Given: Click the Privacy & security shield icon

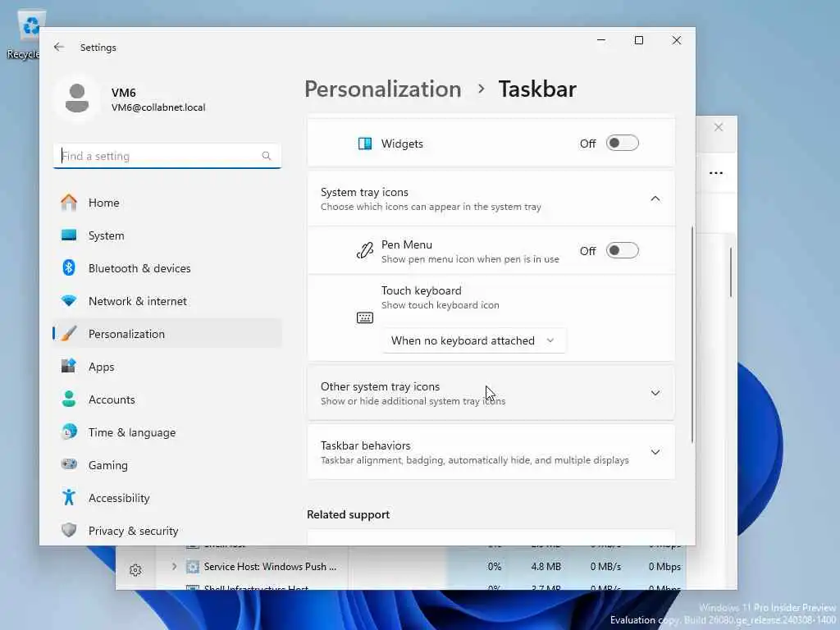Looking at the screenshot, I should [69, 531].
